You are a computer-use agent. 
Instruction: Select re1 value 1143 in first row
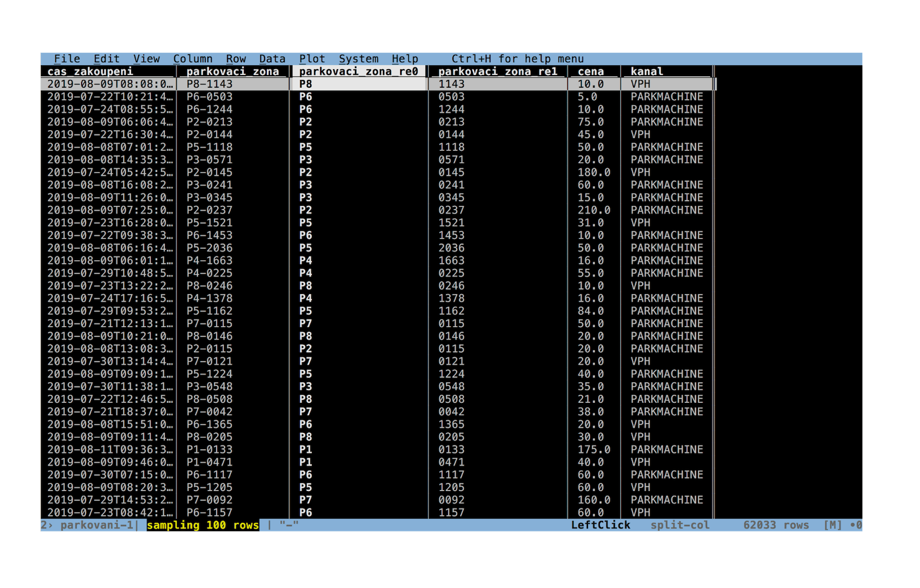pos(451,84)
